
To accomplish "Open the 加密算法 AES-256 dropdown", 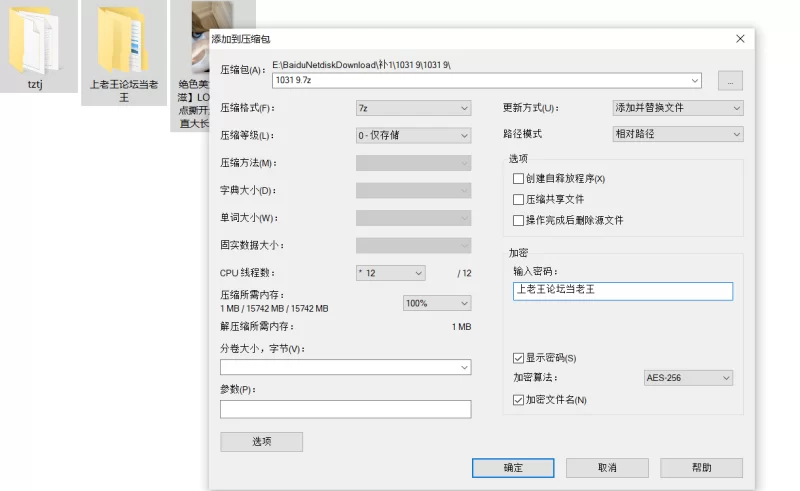I will click(x=688, y=378).
